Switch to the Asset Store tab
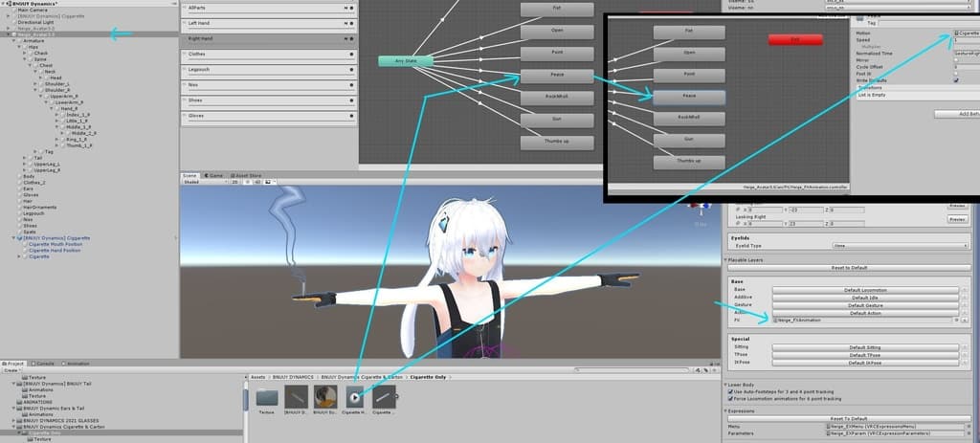 pyautogui.click(x=246, y=176)
